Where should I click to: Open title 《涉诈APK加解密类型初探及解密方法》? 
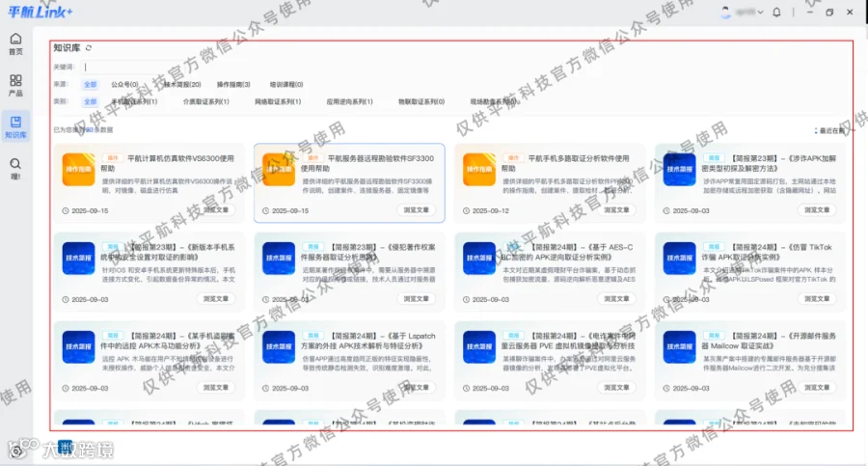[x=770, y=163]
